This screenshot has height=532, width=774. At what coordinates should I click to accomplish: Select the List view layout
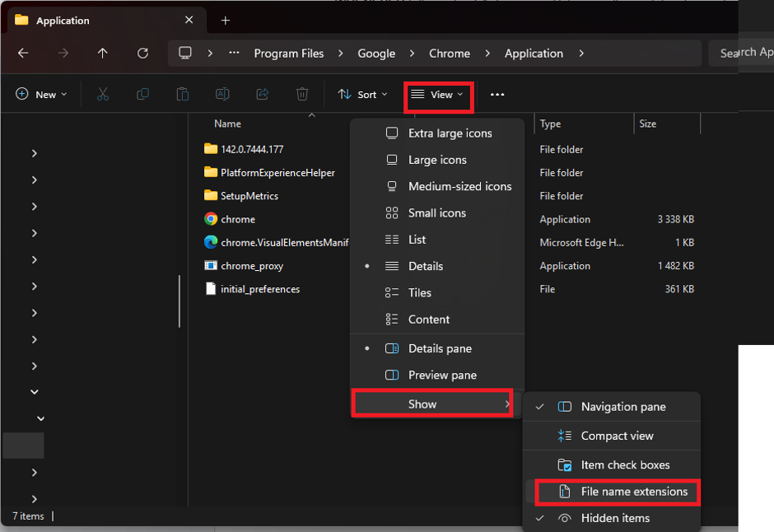coord(437,240)
